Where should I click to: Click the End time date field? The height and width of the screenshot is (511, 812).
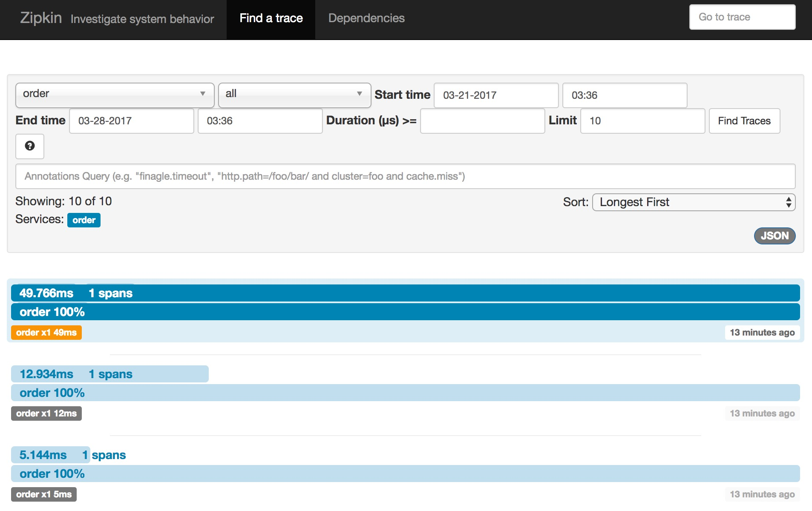pos(131,121)
